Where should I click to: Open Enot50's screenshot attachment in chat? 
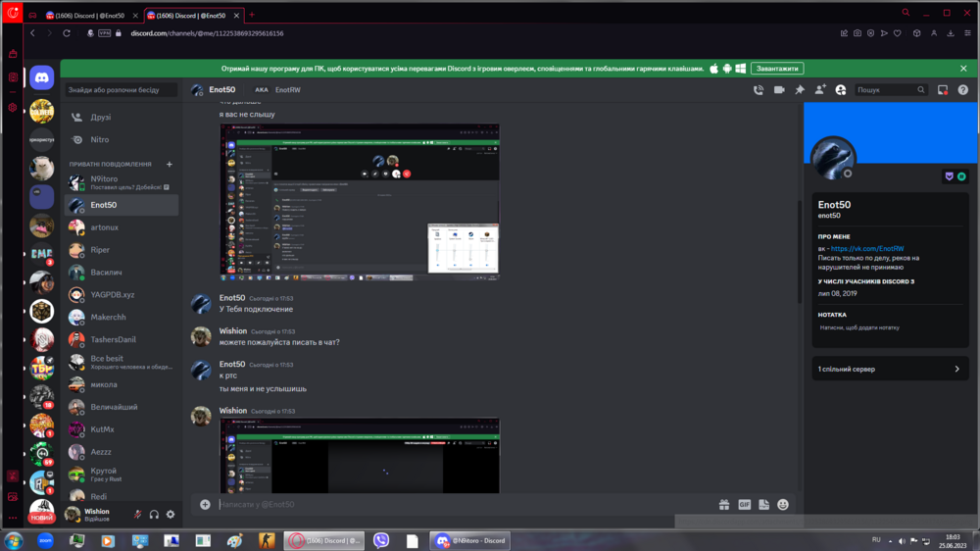point(360,202)
